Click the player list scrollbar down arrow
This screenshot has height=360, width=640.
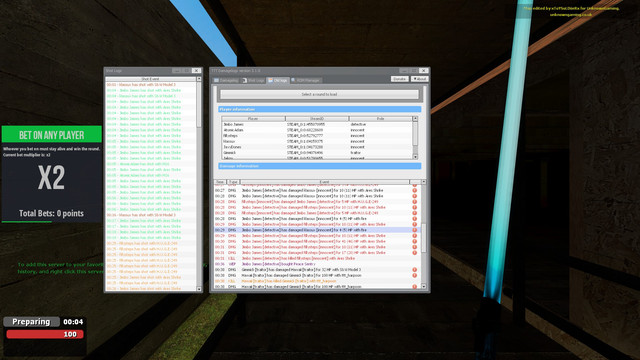coord(415,157)
